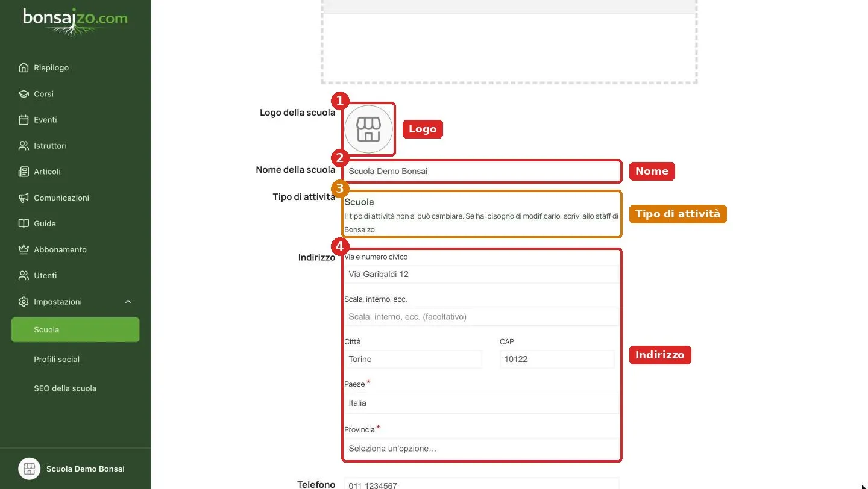Viewport: 868px width, 489px height.
Task: Focus the Nome della scuola field
Action: (x=481, y=171)
